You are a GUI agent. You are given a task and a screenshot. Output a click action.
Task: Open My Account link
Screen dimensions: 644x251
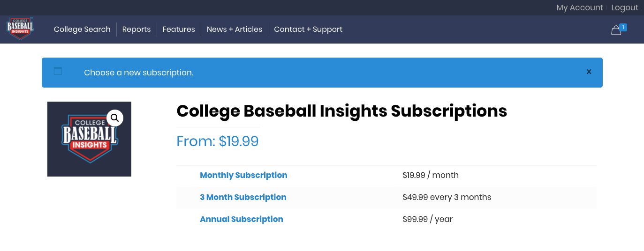(x=579, y=7)
